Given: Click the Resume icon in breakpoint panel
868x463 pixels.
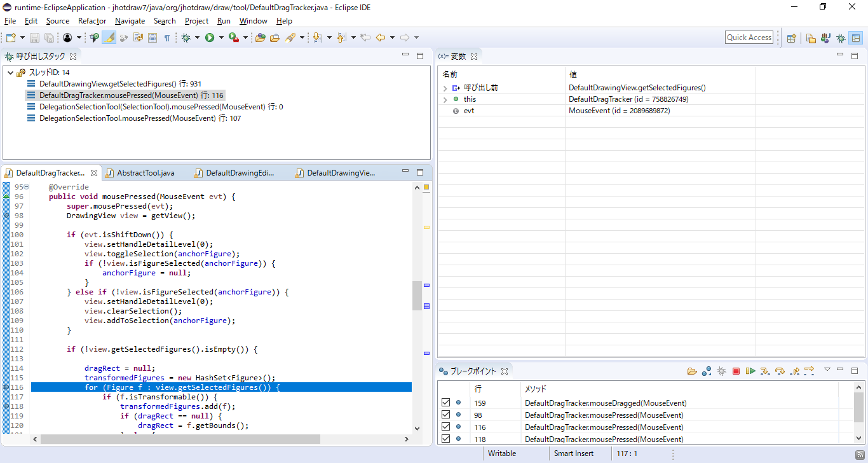Looking at the screenshot, I should click(x=750, y=371).
